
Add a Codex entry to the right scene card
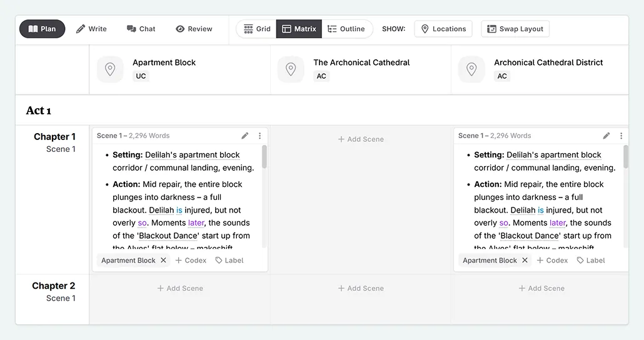(552, 261)
